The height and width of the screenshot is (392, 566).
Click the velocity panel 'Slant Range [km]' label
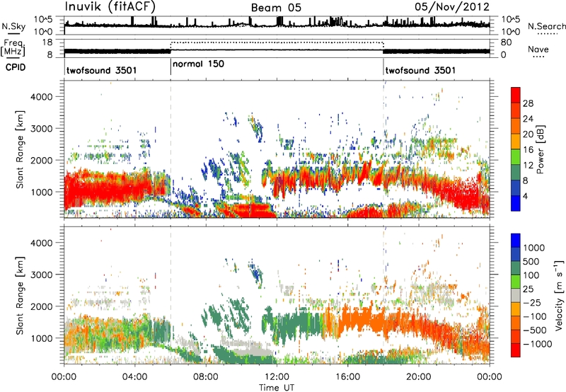20,296
